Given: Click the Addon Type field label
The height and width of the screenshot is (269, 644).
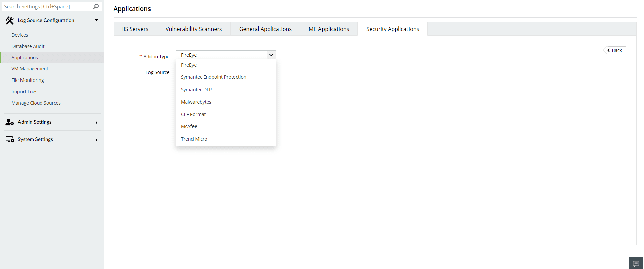Looking at the screenshot, I should 156,57.
